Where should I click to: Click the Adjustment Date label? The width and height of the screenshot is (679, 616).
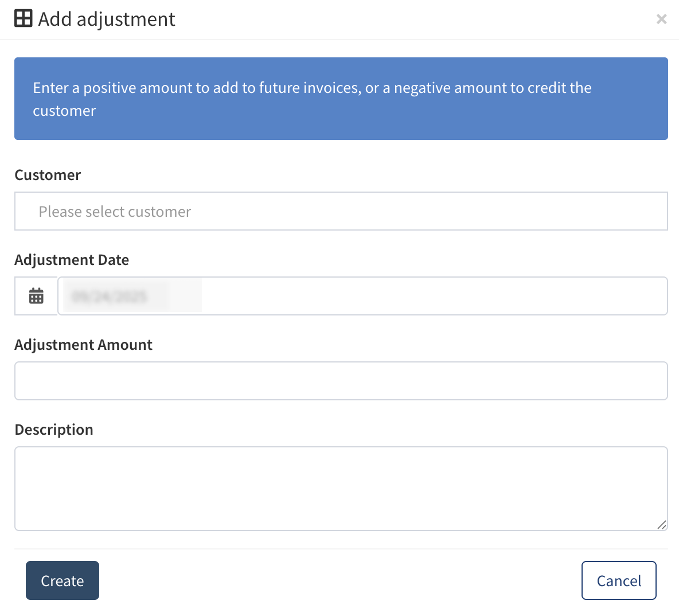[72, 260]
